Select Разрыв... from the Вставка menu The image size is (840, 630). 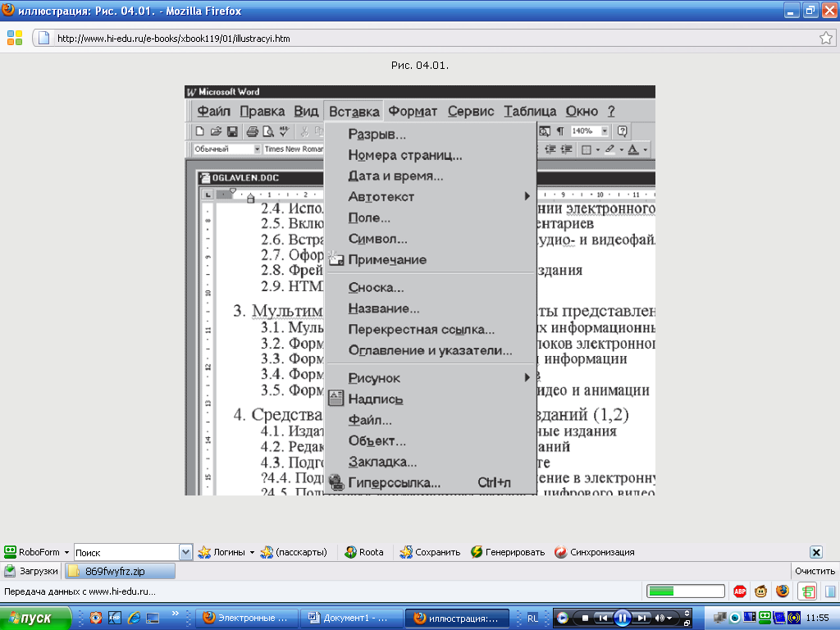(431, 134)
